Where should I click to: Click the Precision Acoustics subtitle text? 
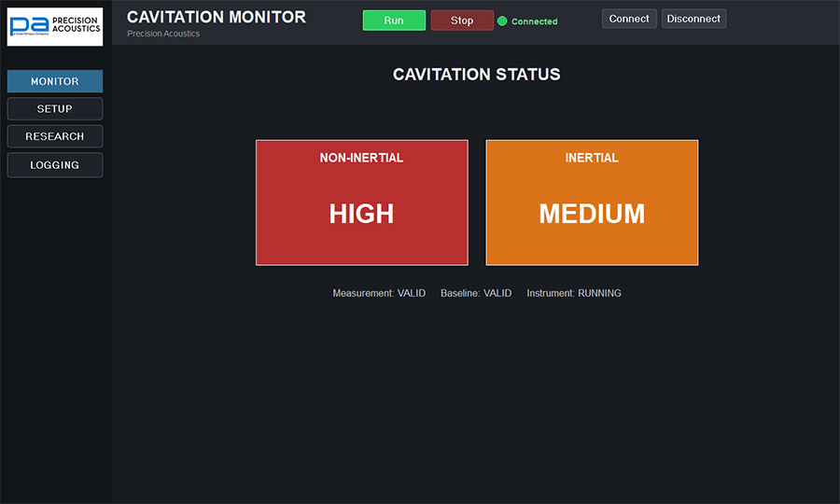click(x=162, y=34)
